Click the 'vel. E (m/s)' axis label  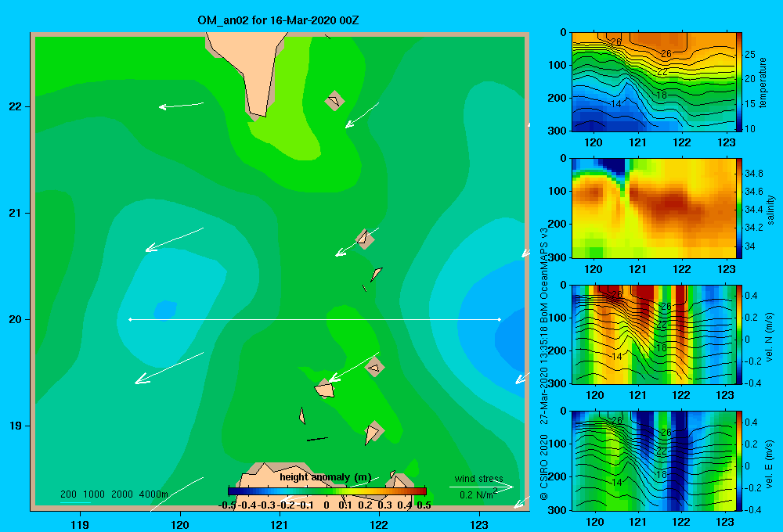(770, 462)
